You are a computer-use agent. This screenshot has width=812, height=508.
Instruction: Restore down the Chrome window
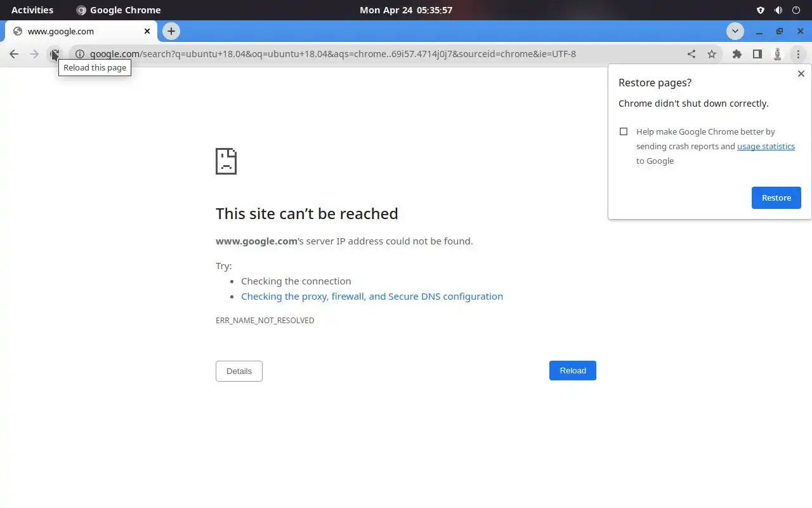coord(780,31)
